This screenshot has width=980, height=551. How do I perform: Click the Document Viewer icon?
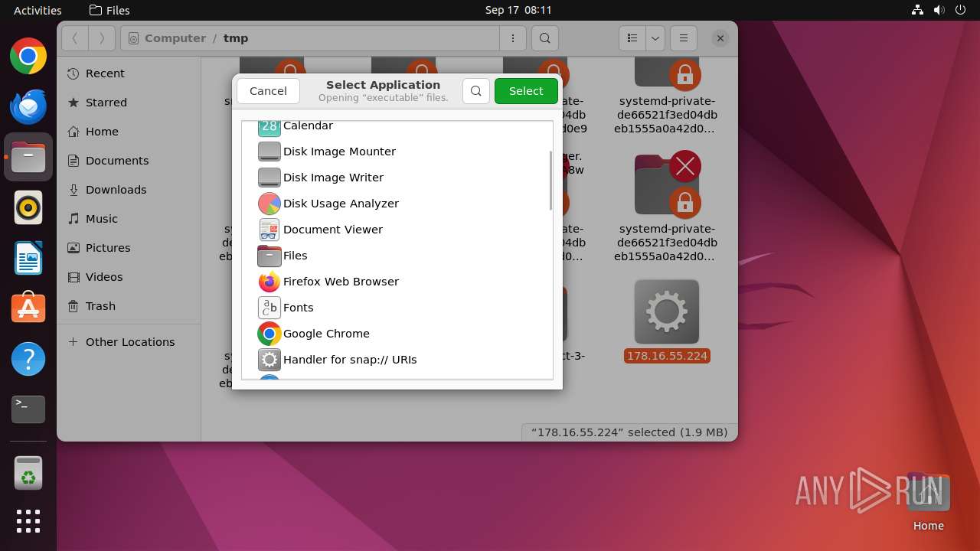(269, 230)
